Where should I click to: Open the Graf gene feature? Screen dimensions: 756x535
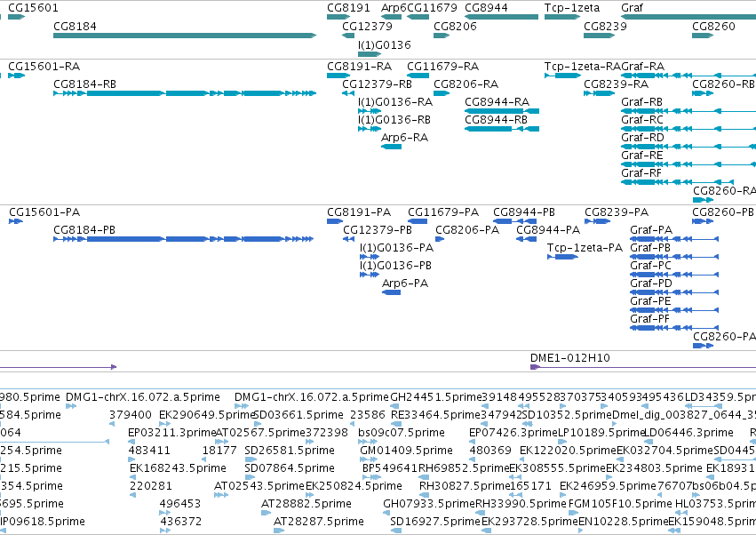(688, 17)
